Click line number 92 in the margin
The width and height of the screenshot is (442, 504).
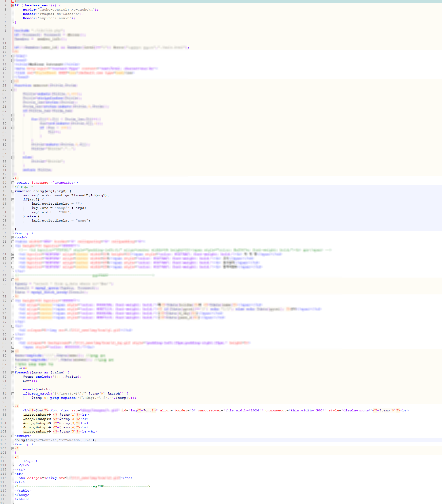(4, 385)
